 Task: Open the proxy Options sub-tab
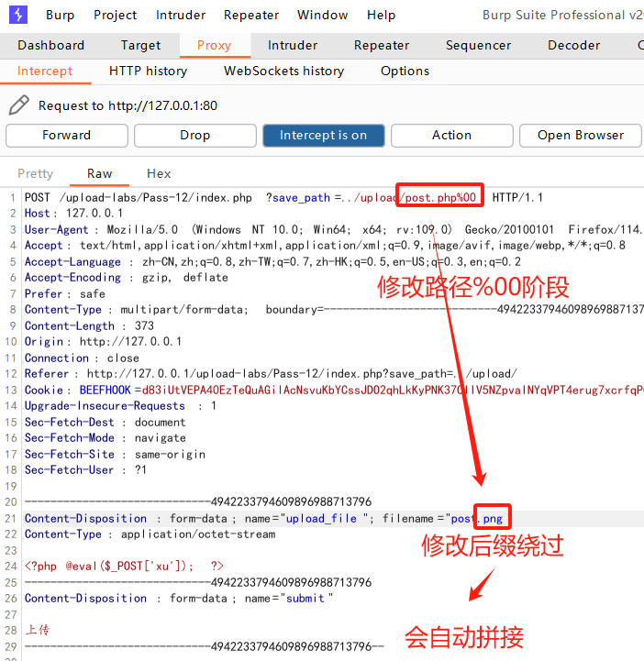405,71
